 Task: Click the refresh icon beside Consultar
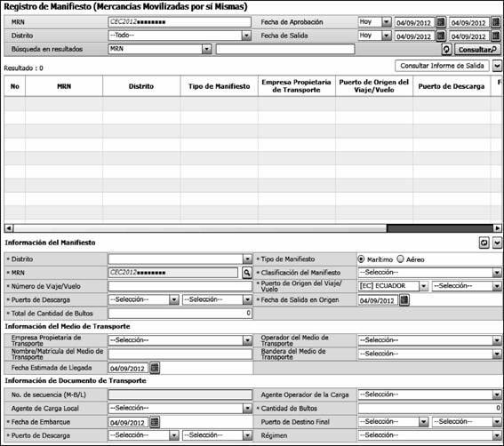pos(446,50)
